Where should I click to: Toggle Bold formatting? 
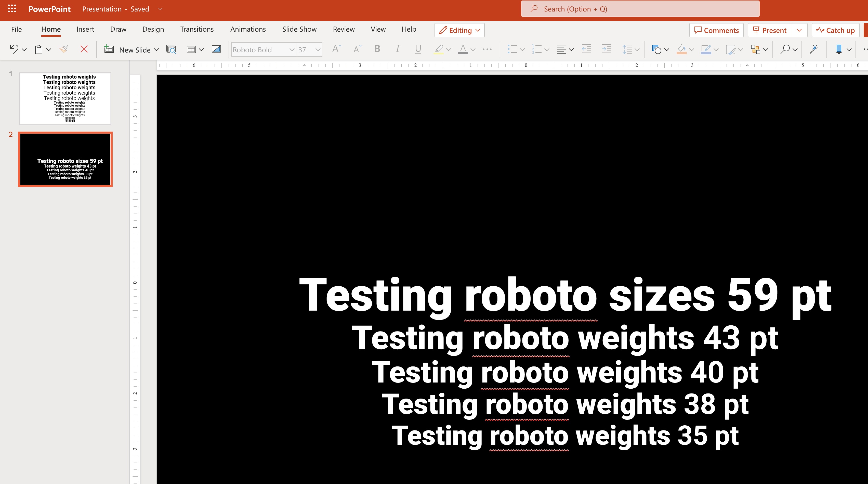click(x=377, y=49)
